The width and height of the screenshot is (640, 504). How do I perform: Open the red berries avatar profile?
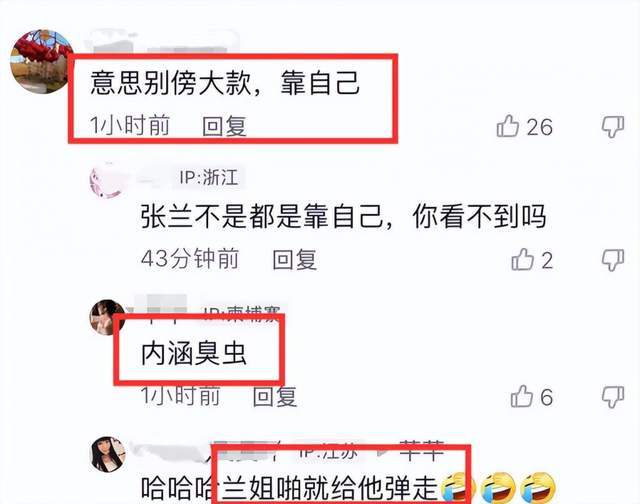click(x=41, y=61)
